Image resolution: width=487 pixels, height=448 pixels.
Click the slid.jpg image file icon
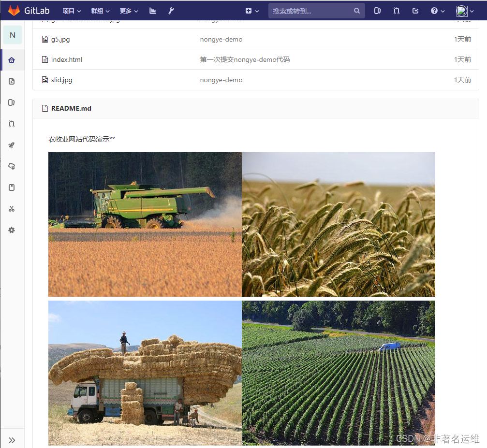click(45, 80)
